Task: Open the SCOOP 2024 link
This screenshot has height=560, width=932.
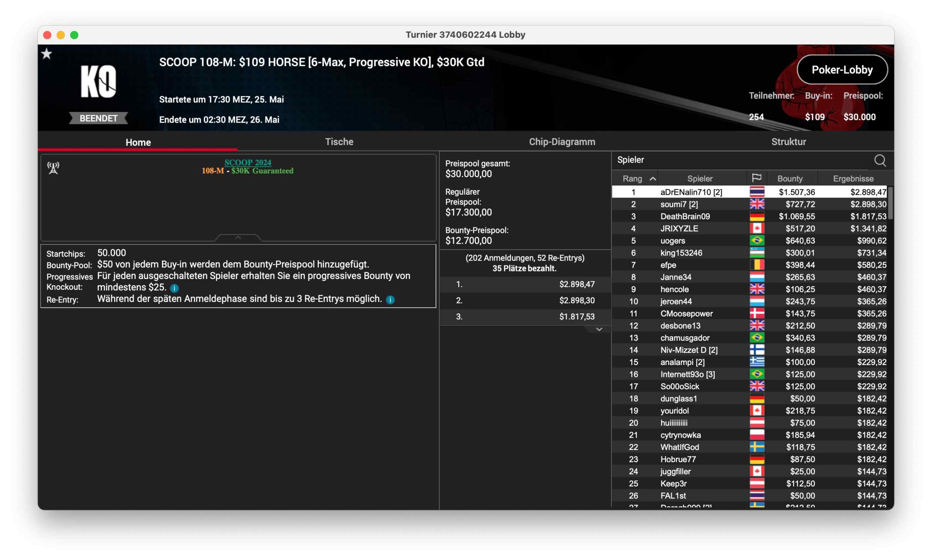Action: point(248,162)
